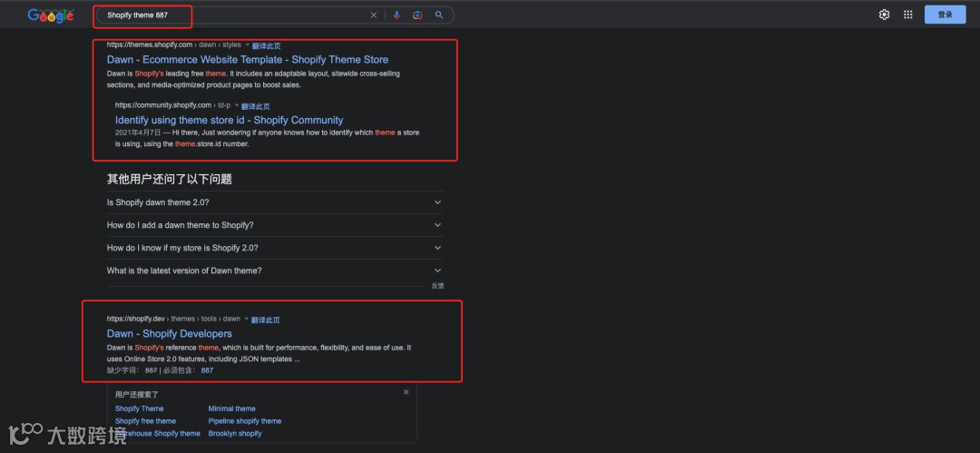Open search by image camera icon

click(x=417, y=15)
